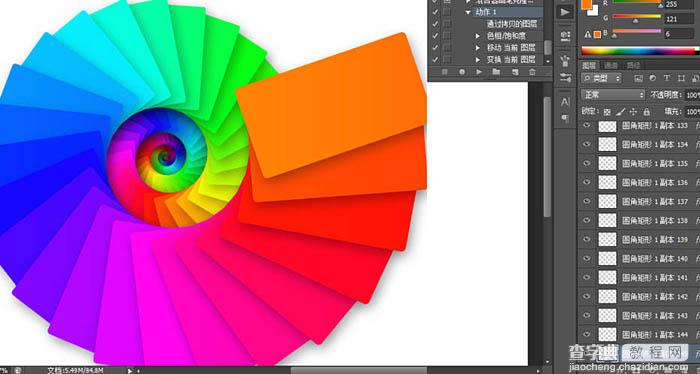Select the 通过拷贝的图层 action step
Image resolution: width=700 pixels, height=374 pixels.
[511, 24]
